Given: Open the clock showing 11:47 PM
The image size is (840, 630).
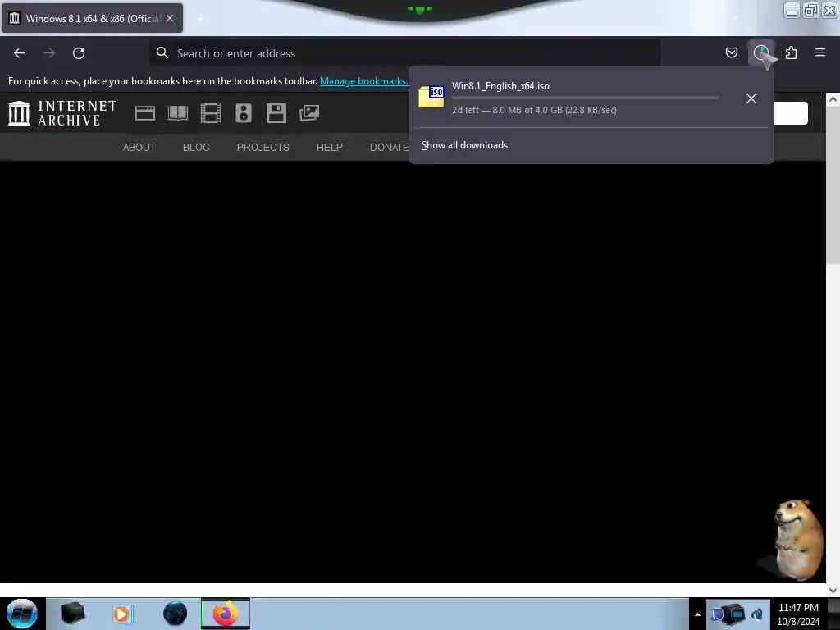Looking at the screenshot, I should coord(798,614).
